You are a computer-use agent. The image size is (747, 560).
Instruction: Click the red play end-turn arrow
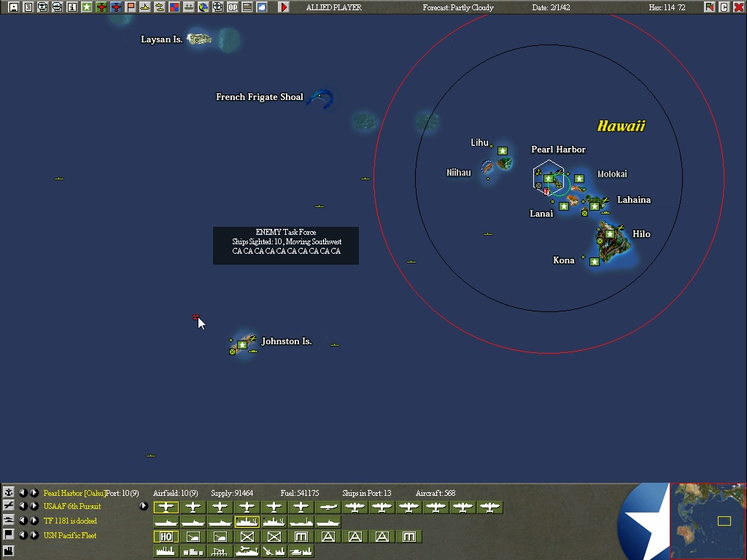pos(284,7)
